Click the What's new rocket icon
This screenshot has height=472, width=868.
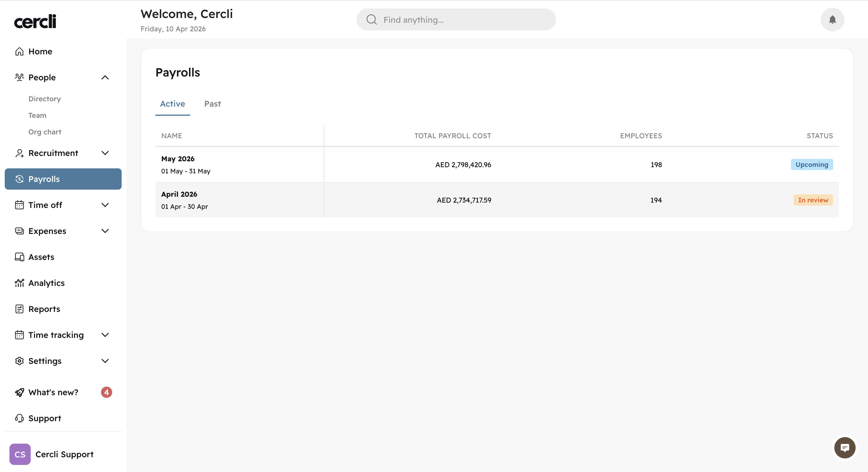tap(19, 392)
